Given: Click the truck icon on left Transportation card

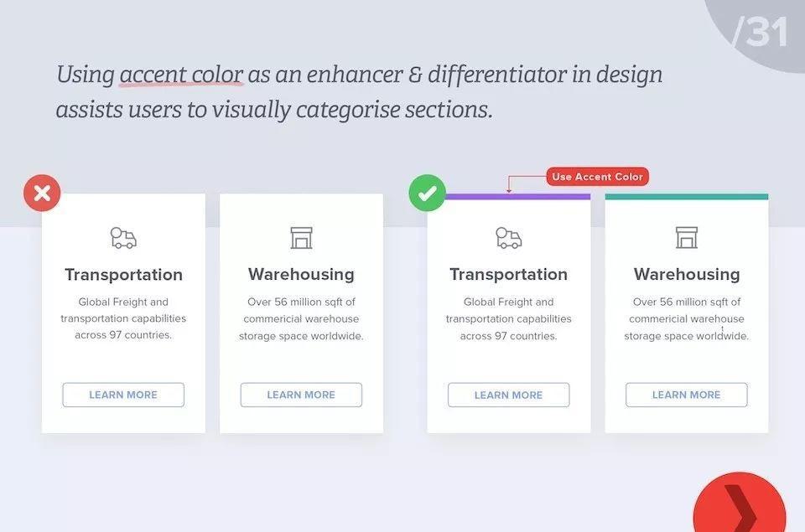Looking at the screenshot, I should coord(123,238).
